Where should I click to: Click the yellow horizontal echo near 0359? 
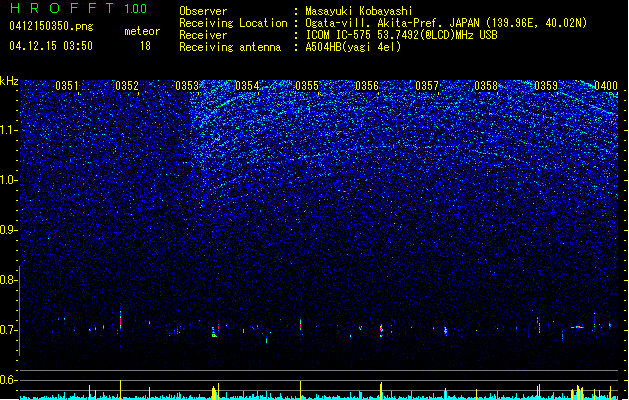point(577,327)
